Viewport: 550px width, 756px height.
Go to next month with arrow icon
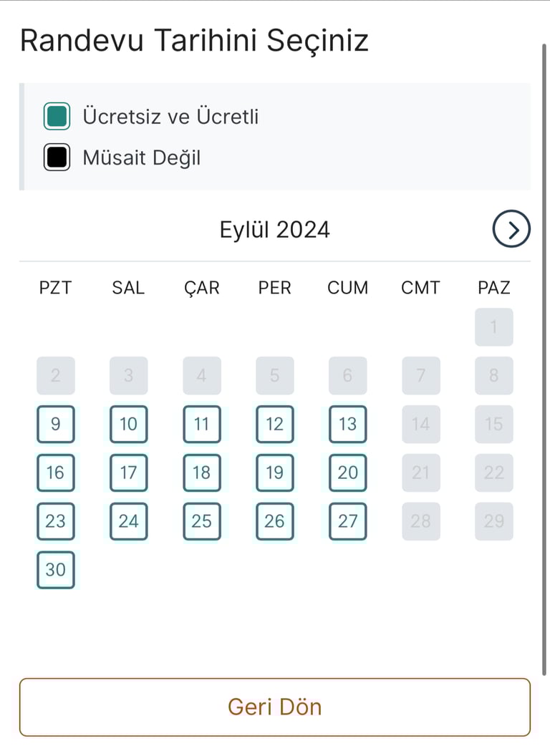tap(511, 230)
